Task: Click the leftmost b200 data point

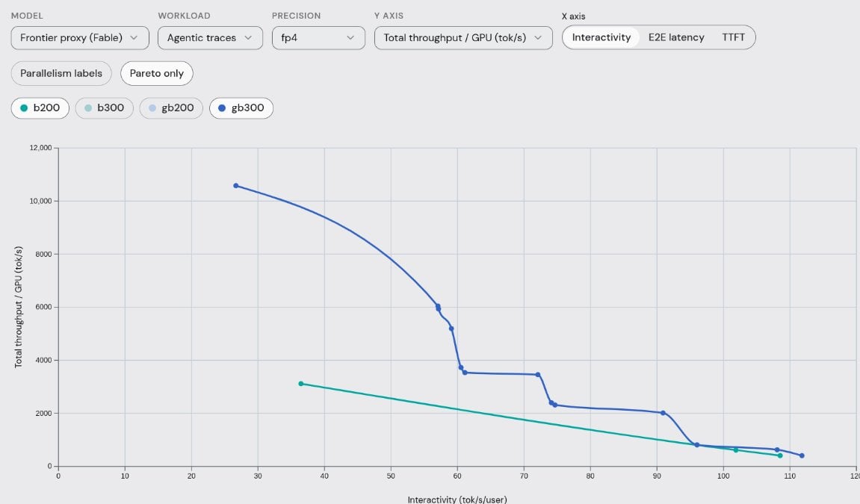Action: 300,384
